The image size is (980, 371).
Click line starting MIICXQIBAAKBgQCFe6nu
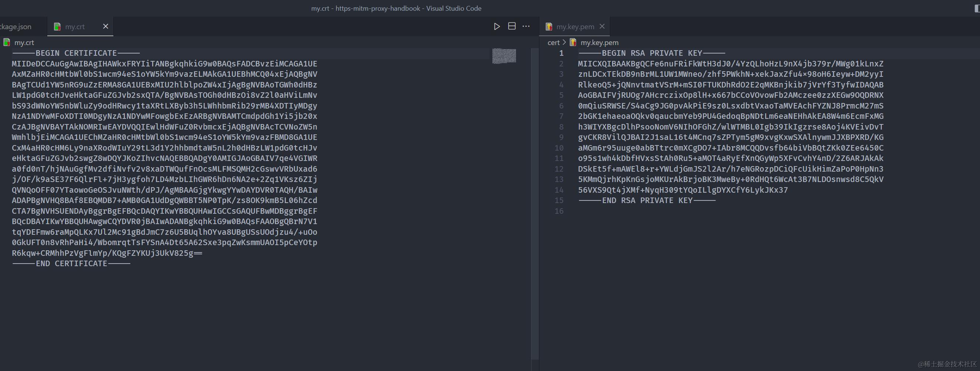(731, 64)
